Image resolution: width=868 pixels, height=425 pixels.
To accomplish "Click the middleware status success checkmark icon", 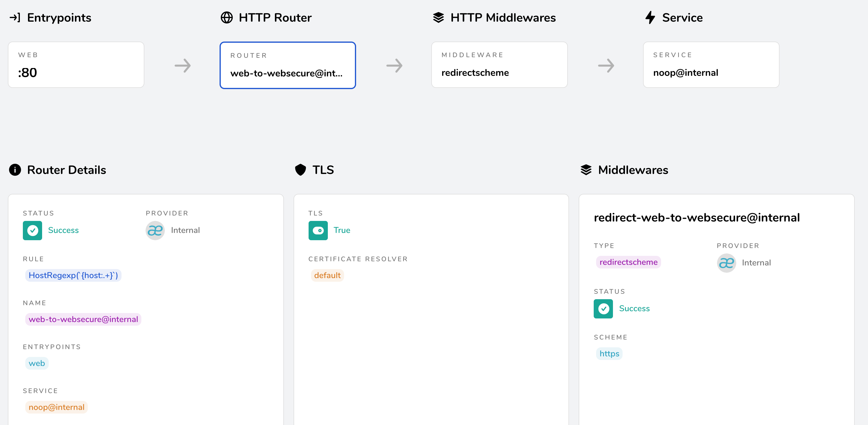I will (x=603, y=309).
